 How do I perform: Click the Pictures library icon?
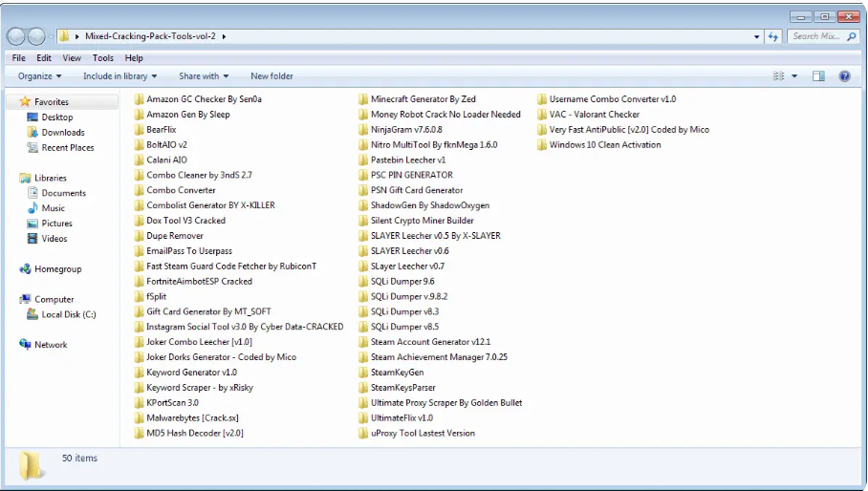pyautogui.click(x=33, y=224)
